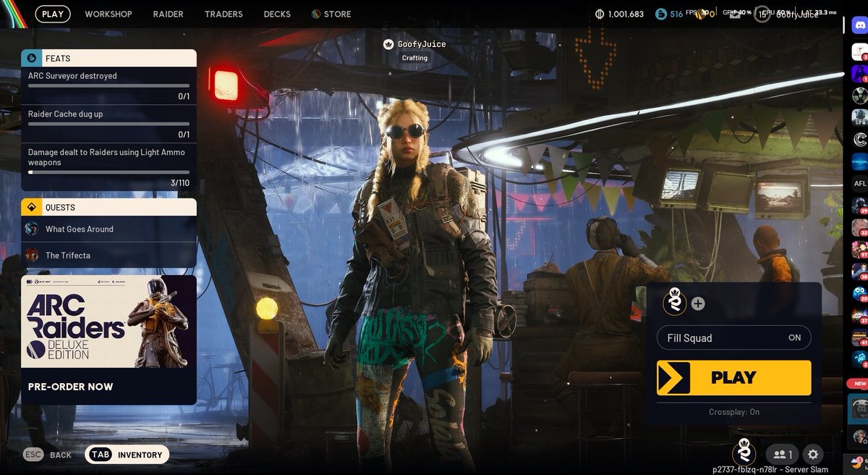Open the white server icon below Discord home
The width and height of the screenshot is (868, 475).
[x=859, y=52]
